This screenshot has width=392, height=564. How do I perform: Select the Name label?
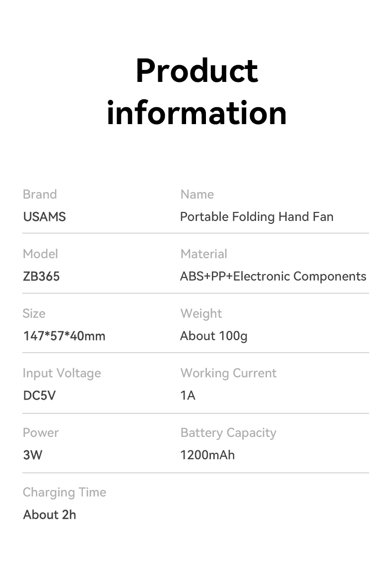coord(197,194)
